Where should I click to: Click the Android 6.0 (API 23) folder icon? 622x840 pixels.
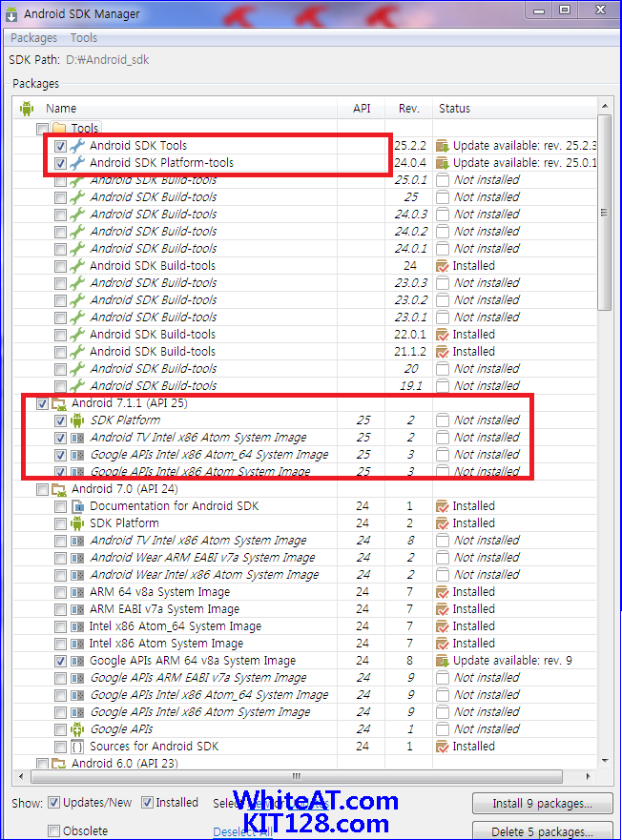59,764
